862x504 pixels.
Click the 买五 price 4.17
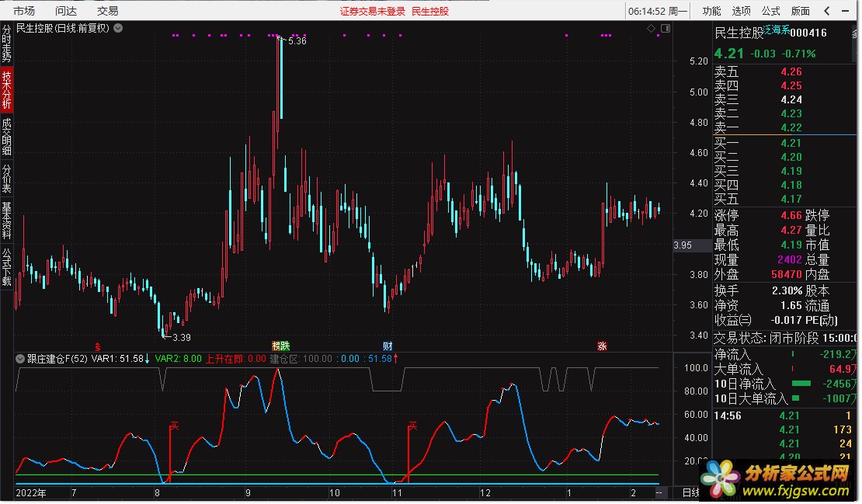coord(791,199)
